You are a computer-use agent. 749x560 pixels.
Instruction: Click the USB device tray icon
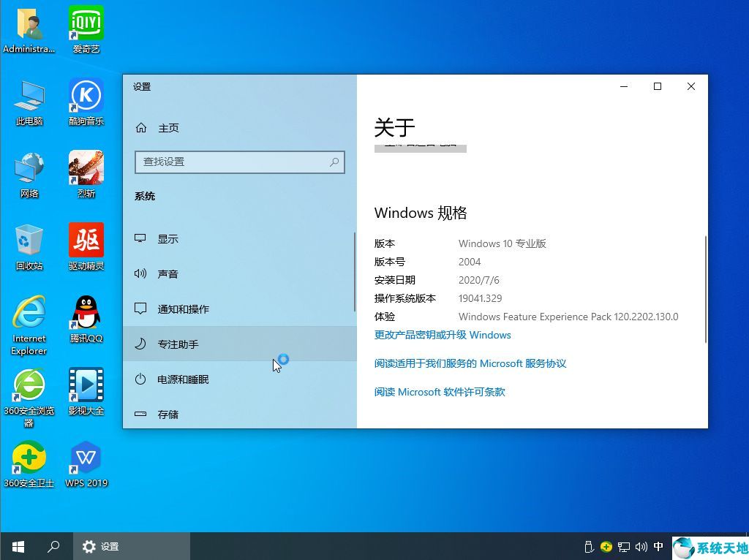[589, 547]
